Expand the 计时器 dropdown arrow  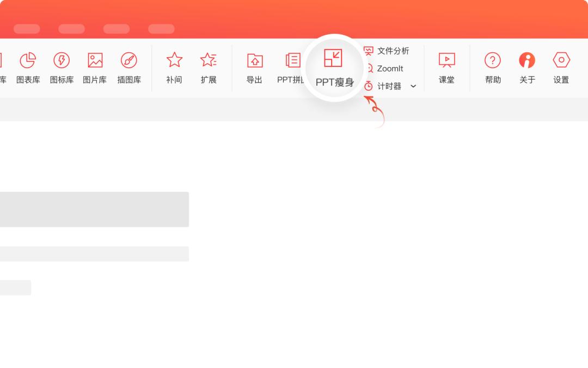click(x=413, y=86)
